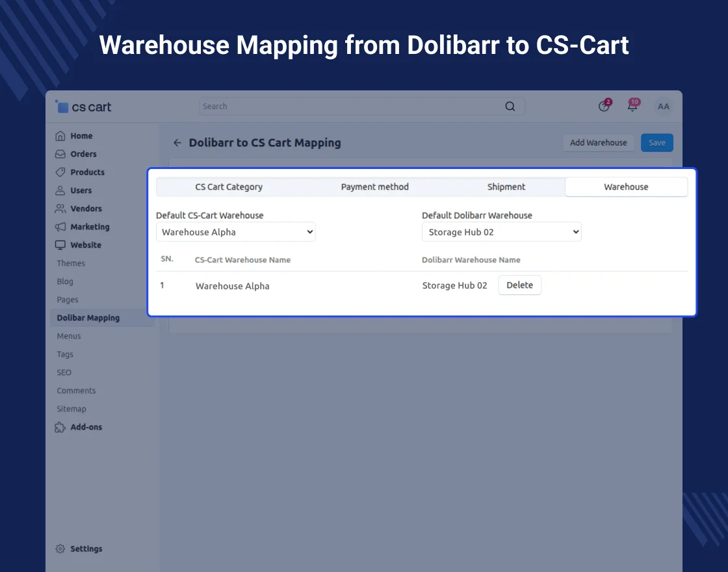Click the search magnifier icon
Image resolution: width=728 pixels, height=572 pixels.
[x=510, y=107]
